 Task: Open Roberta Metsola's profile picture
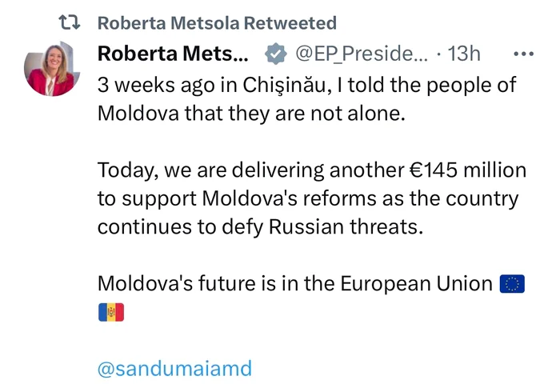[x=52, y=69]
